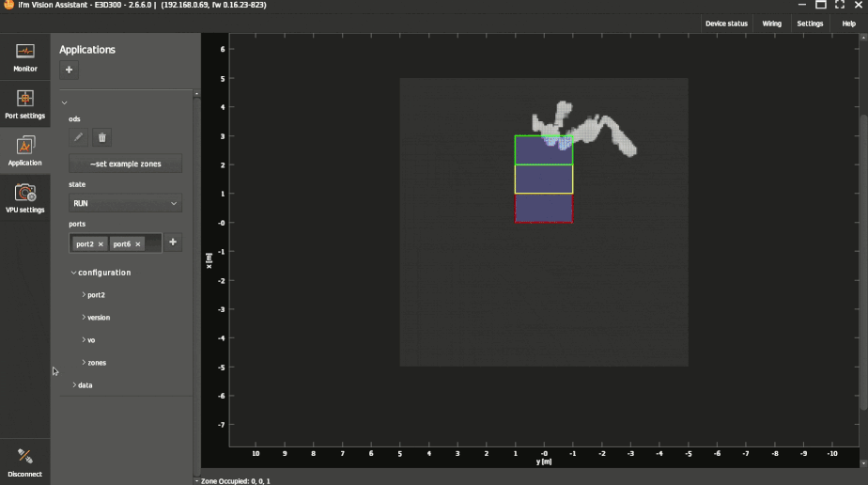Open Device status menu

pos(726,23)
